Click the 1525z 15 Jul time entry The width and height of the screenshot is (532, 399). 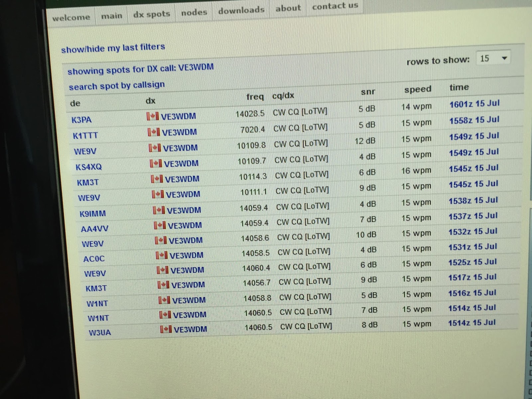point(473,262)
